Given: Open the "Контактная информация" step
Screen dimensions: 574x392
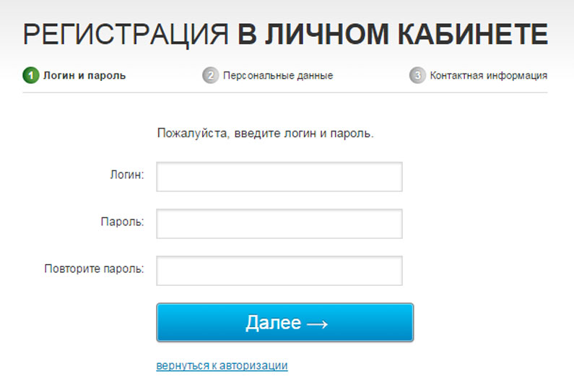Looking at the screenshot, I should click(488, 75).
